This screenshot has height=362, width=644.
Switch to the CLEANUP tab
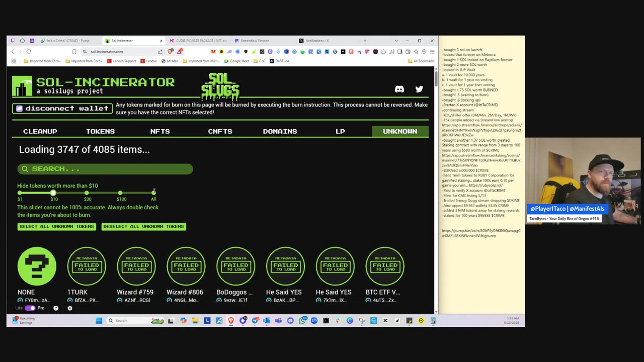click(x=40, y=131)
